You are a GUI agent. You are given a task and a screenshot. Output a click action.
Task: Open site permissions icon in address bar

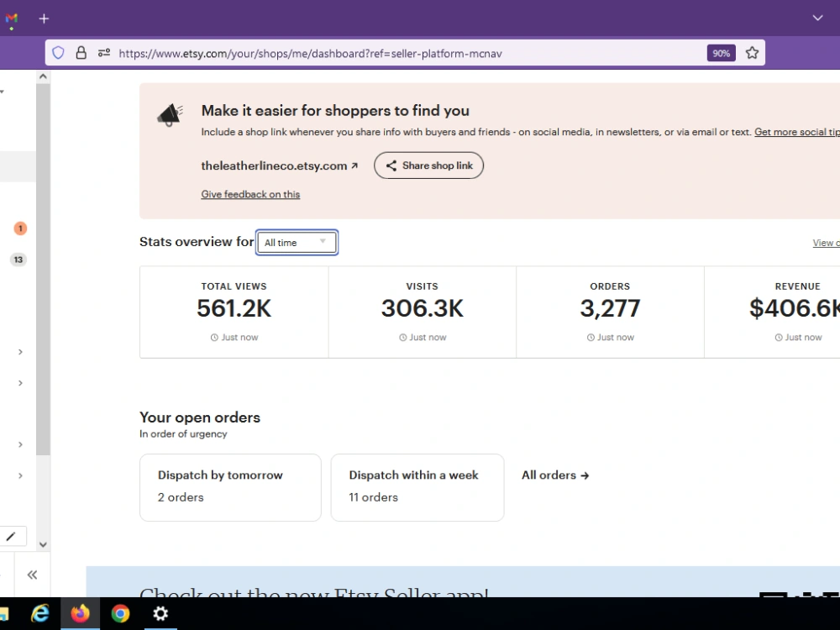(x=104, y=53)
